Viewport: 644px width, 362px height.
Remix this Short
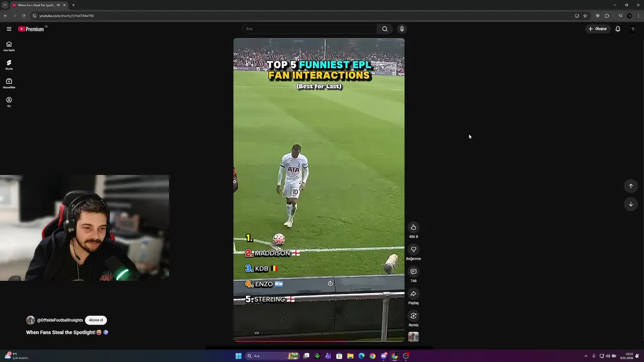click(414, 316)
